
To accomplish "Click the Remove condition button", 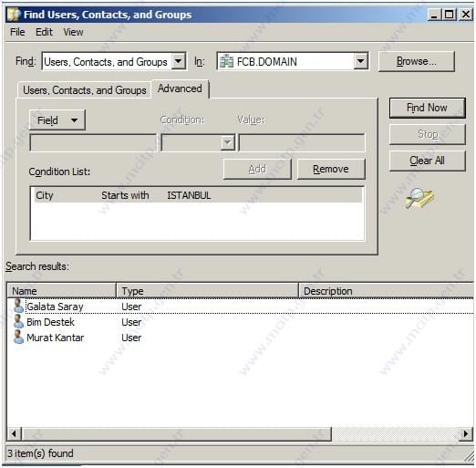I will [331, 169].
